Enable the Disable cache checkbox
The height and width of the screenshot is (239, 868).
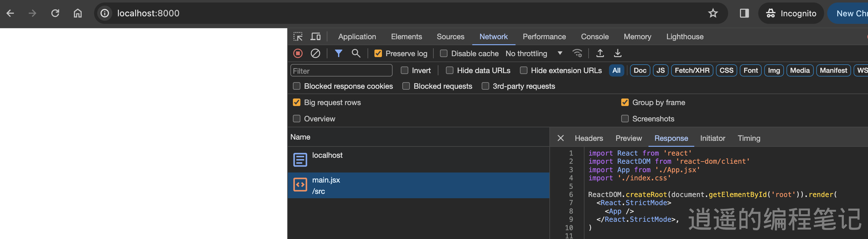tap(444, 53)
